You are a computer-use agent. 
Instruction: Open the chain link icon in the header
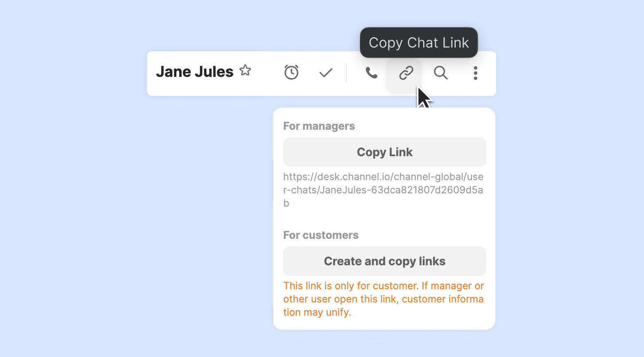406,73
